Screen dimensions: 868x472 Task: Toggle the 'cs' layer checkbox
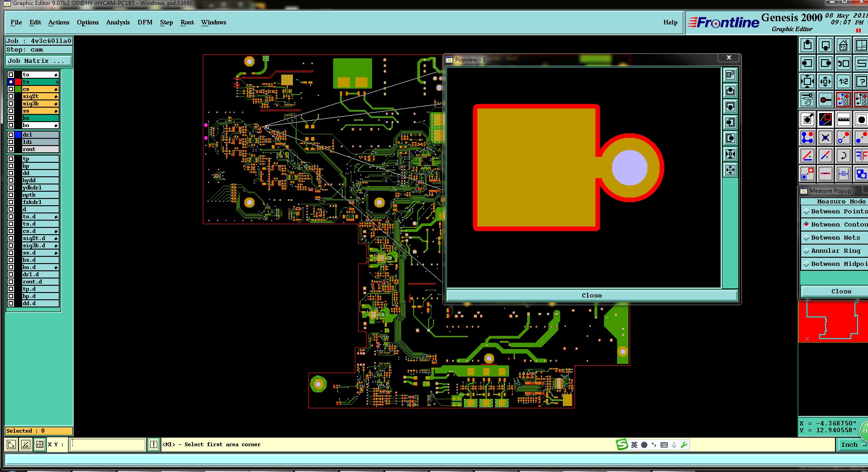tap(11, 89)
